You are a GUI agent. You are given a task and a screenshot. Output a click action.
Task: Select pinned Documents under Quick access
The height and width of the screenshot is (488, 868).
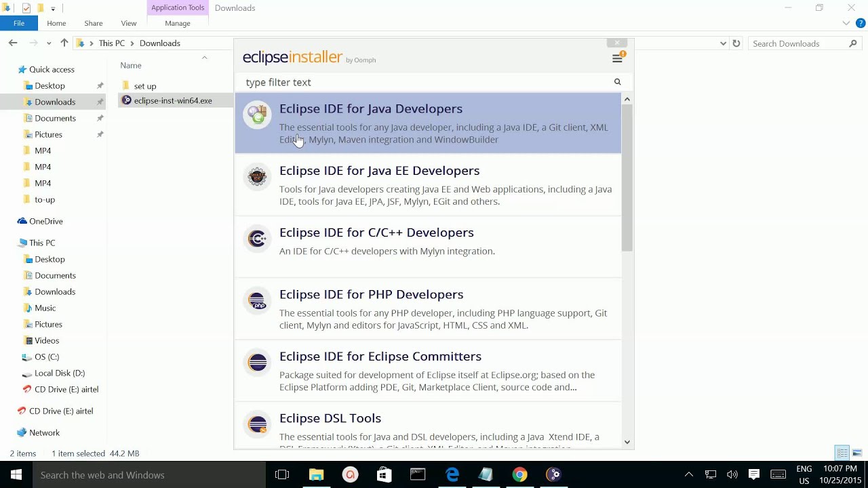[55, 118]
